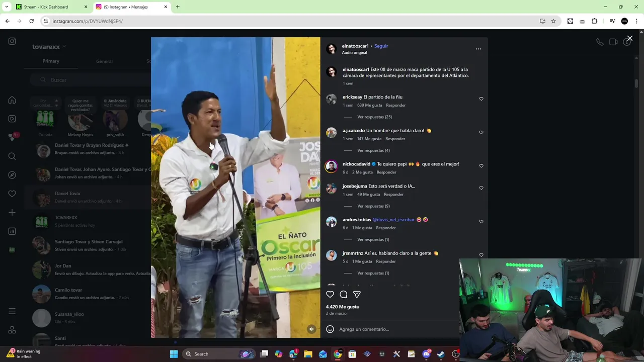Viewport: 644px width, 362px height.
Task: Select the Primary messages tab
Action: click(51, 61)
